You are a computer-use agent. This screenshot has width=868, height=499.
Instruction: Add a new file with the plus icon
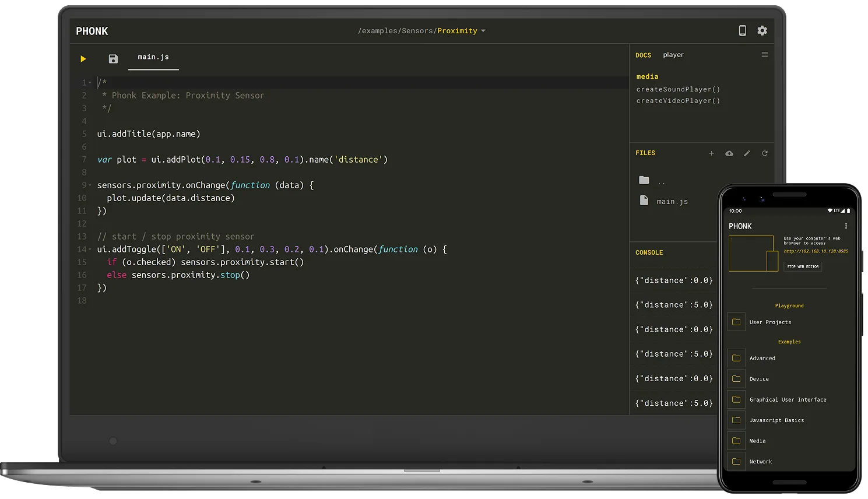[x=711, y=153]
